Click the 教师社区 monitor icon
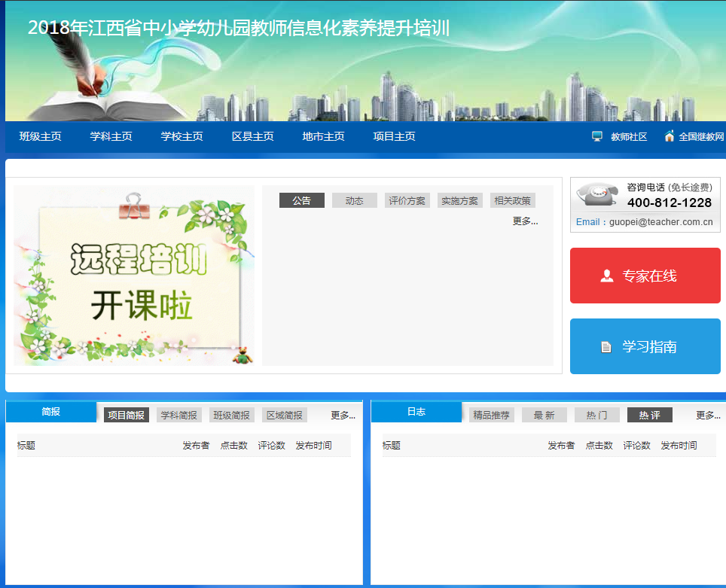726x588 pixels. click(x=597, y=136)
